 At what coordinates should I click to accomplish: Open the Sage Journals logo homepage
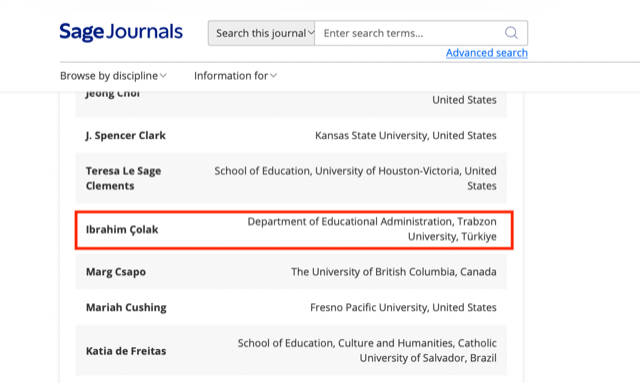pyautogui.click(x=121, y=32)
